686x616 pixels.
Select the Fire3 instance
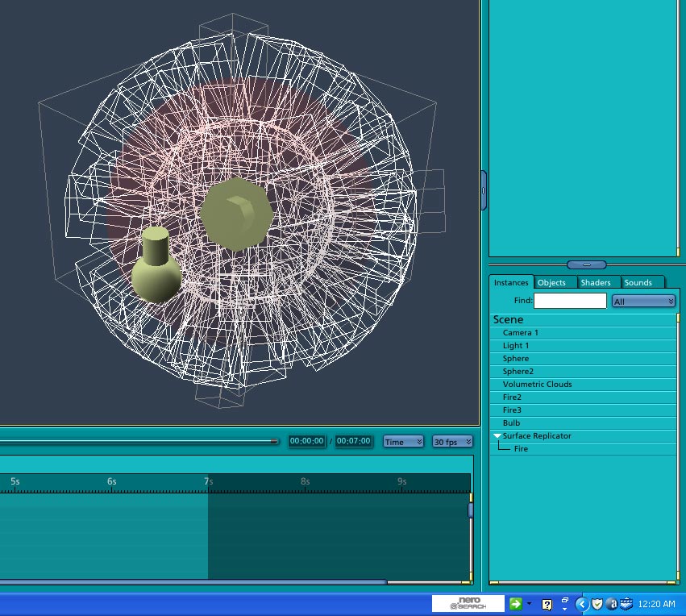point(583,410)
